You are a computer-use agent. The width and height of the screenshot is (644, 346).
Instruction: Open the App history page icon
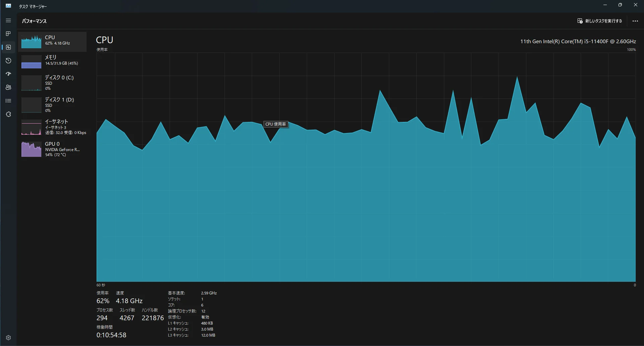click(x=8, y=61)
